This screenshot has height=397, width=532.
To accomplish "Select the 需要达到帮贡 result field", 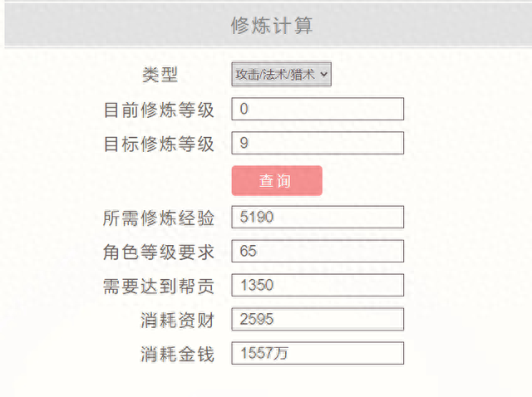I will click(318, 285).
